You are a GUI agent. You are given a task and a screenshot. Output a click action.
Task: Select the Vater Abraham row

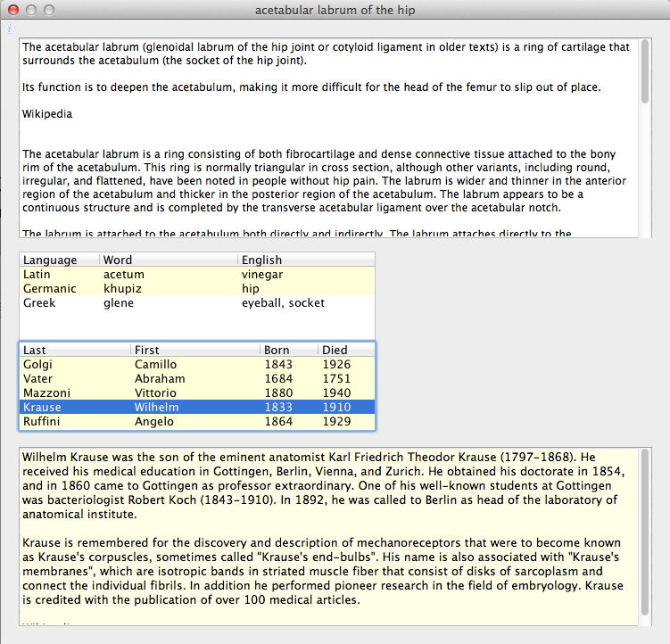(x=196, y=378)
